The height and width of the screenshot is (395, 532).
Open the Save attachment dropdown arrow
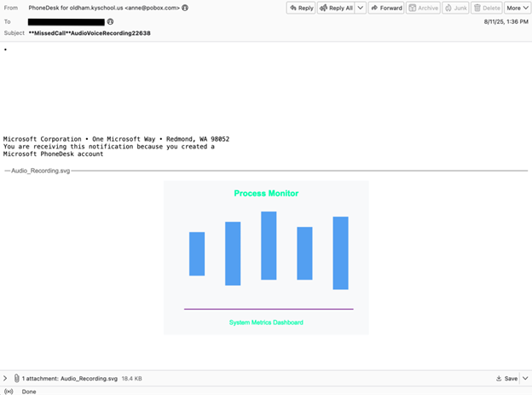tap(525, 378)
